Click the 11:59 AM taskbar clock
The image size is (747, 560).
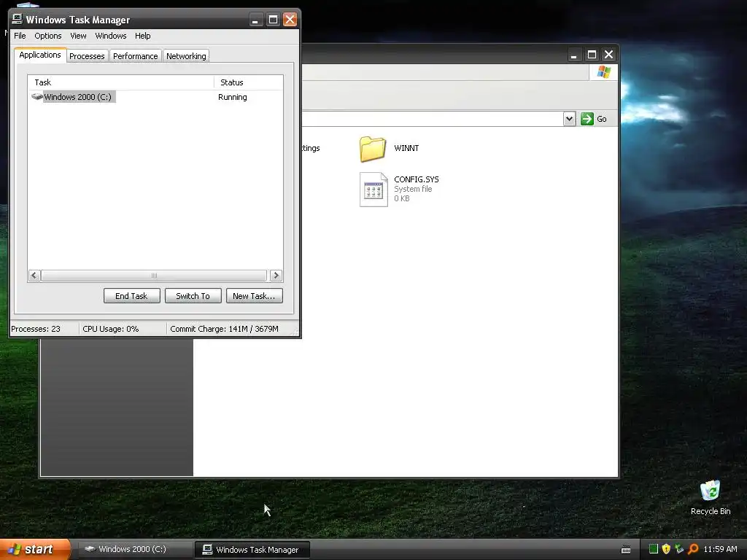click(x=720, y=549)
